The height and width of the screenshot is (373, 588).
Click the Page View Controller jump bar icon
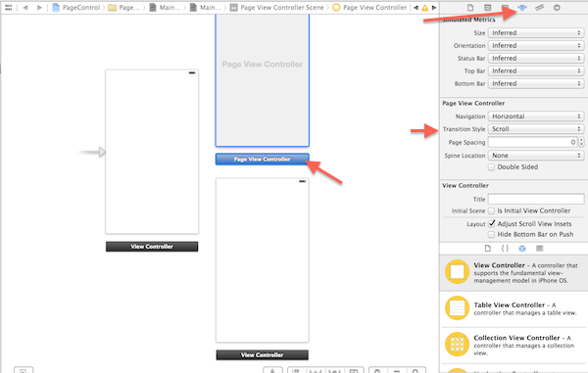tap(336, 7)
